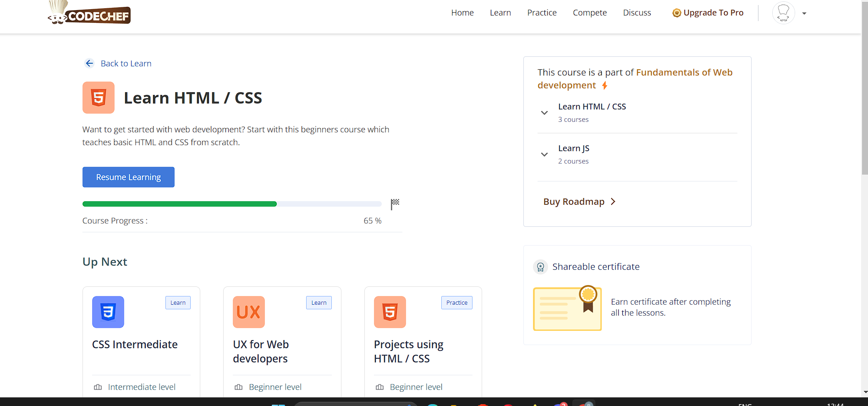The image size is (868, 406).
Task: Click the Learn HTML / CSS roadmap item text
Action: click(592, 106)
